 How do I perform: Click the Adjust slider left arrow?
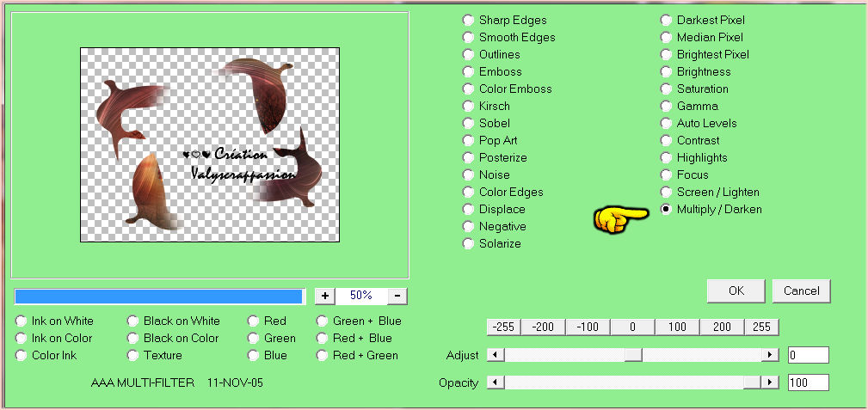pyautogui.click(x=493, y=355)
